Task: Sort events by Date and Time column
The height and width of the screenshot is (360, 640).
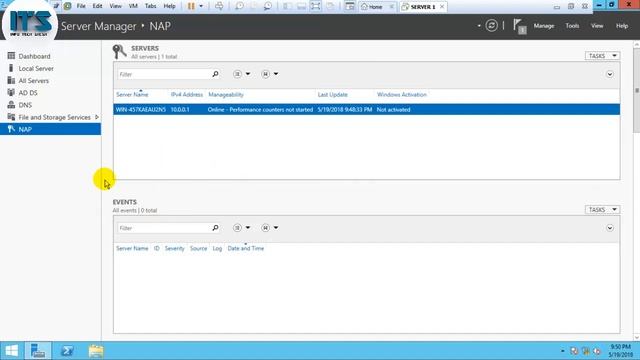Action: [246, 249]
